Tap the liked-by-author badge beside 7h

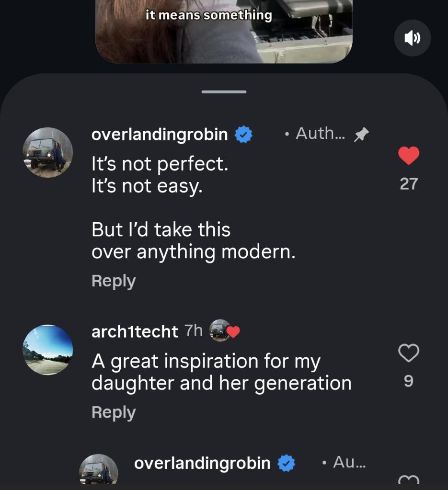pyautogui.click(x=224, y=330)
